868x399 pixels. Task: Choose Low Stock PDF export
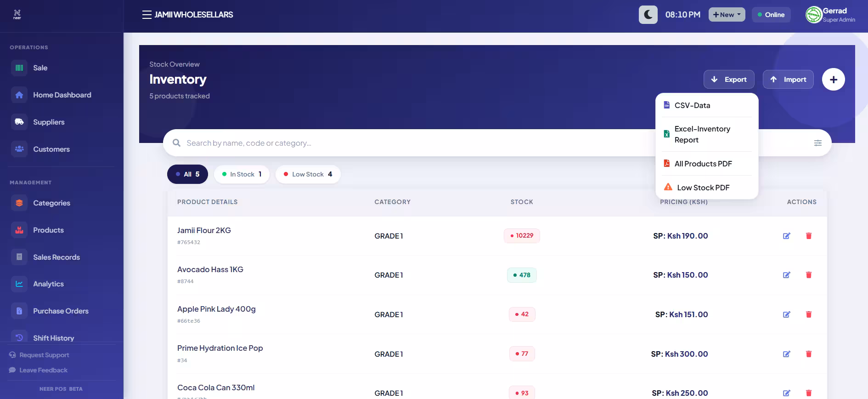(x=707, y=188)
